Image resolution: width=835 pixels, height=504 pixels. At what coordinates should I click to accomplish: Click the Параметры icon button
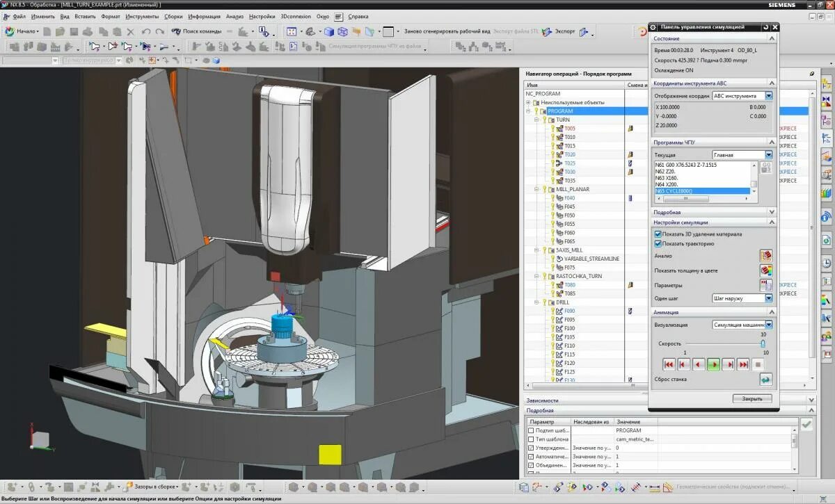pos(765,285)
